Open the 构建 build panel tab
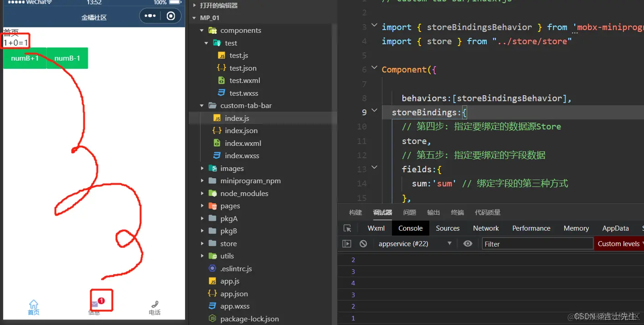The height and width of the screenshot is (325, 644). (355, 212)
